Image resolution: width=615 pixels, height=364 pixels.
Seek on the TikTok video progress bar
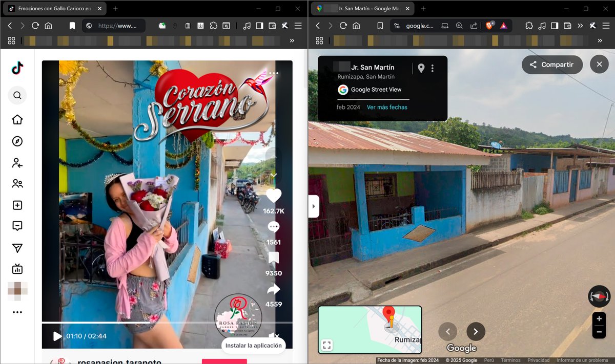pos(167,323)
